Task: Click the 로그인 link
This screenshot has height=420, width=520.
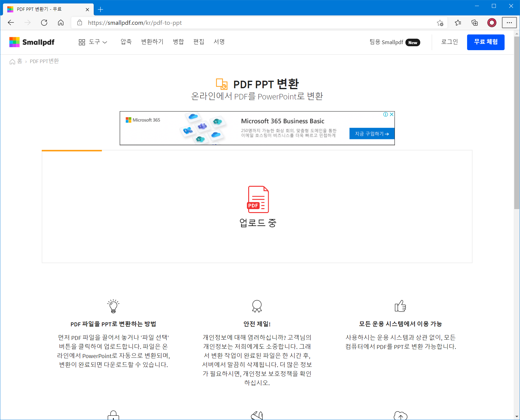Action: 450,42
